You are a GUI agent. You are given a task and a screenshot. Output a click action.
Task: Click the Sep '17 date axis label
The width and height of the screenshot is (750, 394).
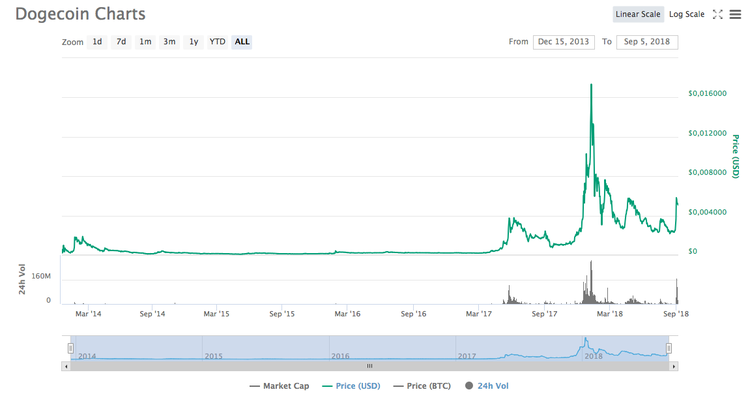coord(544,314)
